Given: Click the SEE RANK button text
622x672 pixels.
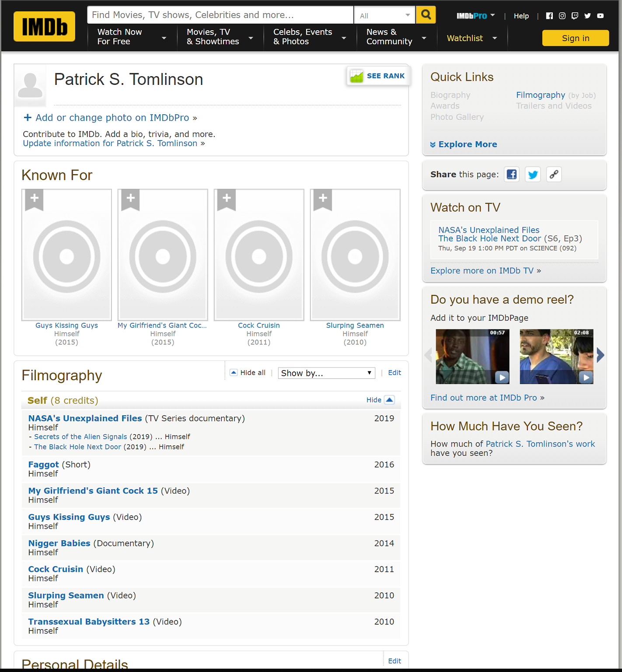Looking at the screenshot, I should coord(386,76).
